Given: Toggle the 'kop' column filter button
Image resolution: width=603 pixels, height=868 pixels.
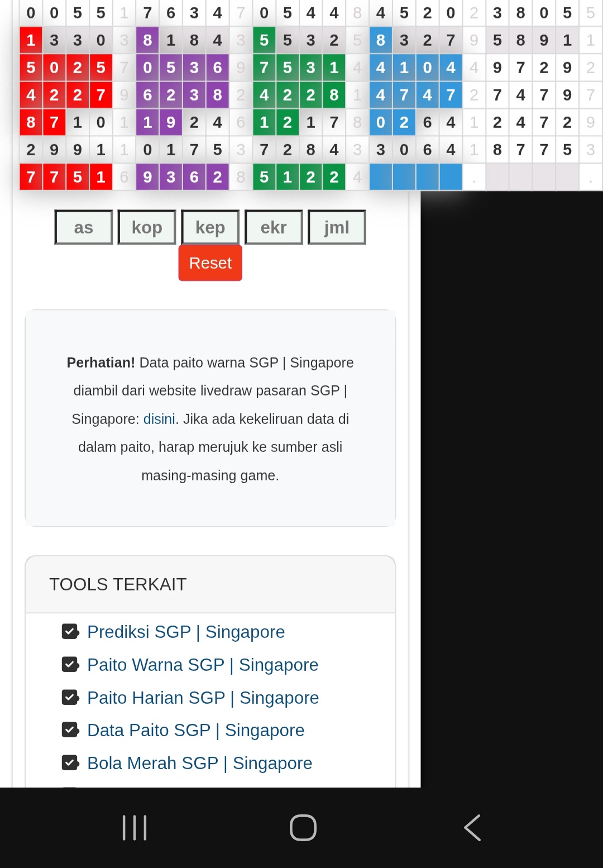Looking at the screenshot, I should pos(147,227).
